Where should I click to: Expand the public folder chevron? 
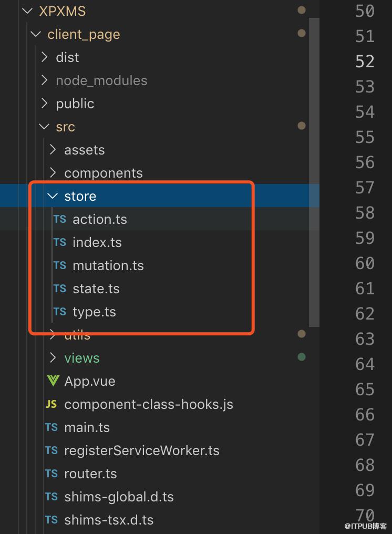click(x=44, y=104)
